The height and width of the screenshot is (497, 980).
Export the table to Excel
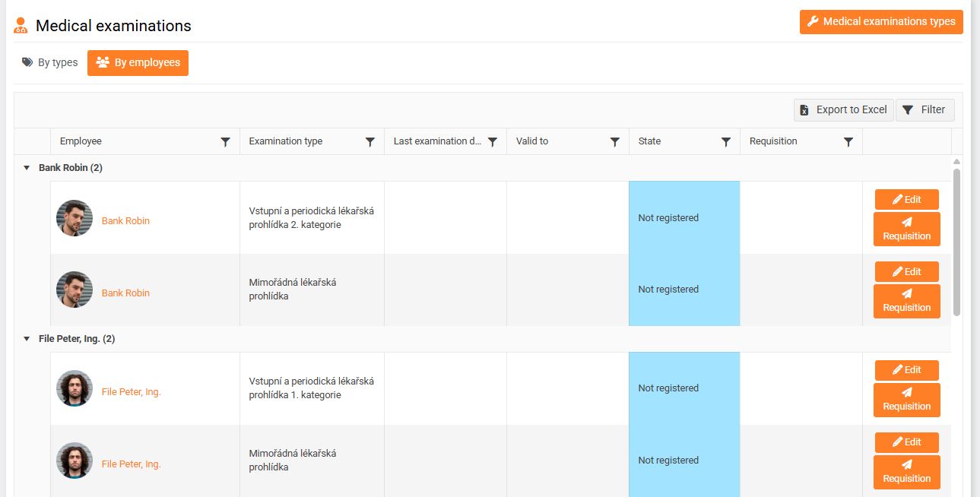click(843, 110)
